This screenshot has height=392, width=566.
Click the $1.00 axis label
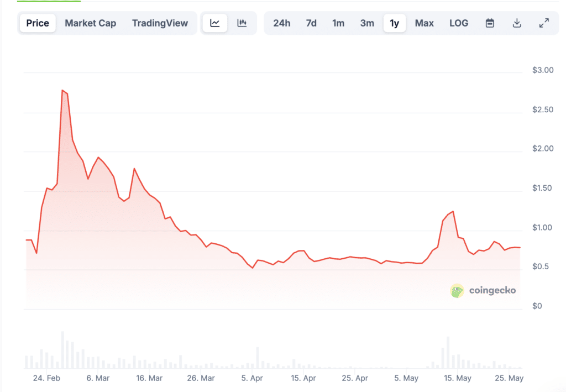(x=542, y=227)
